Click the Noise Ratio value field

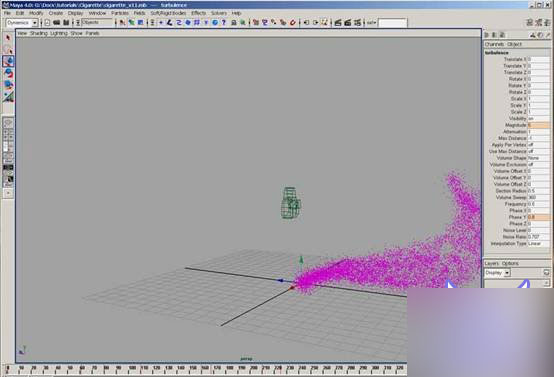(539, 237)
